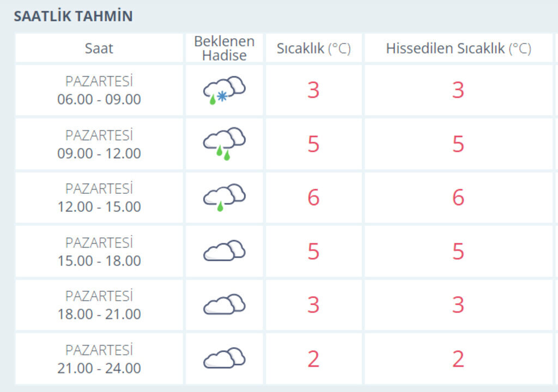The height and width of the screenshot is (392, 558).
Task: Select the Pazartesi 06.00 - 09.00 time cell
Action: tap(99, 90)
